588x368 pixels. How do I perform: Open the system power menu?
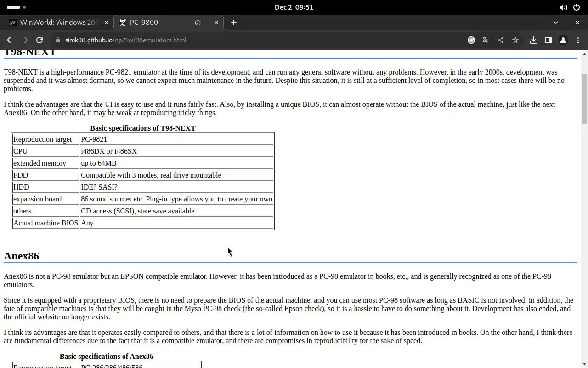pos(577,7)
